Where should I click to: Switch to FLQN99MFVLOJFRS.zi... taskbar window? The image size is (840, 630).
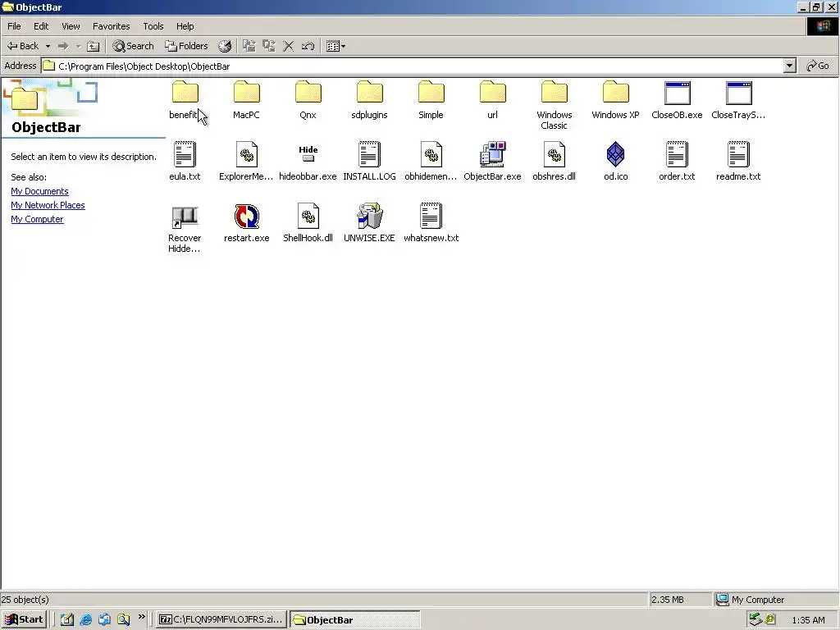click(x=221, y=620)
